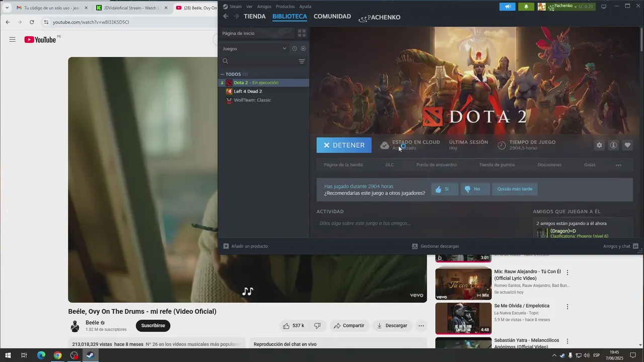Open the Amigos menu
The height and width of the screenshot is (362, 644).
(264, 7)
